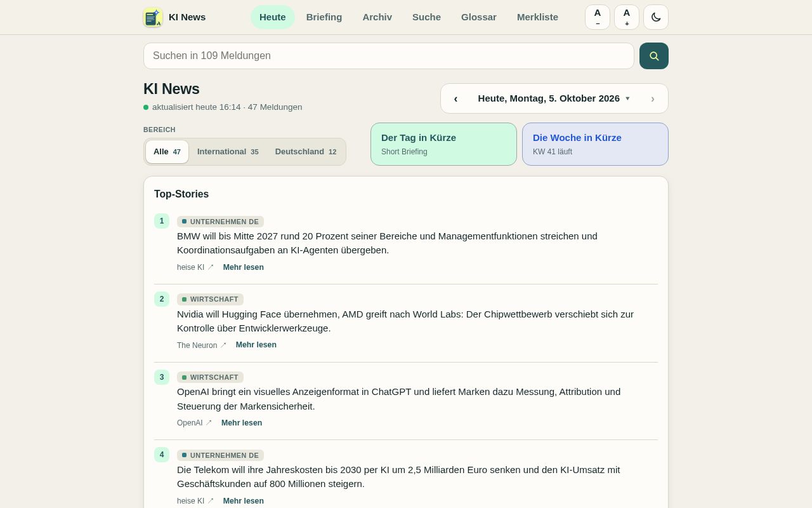Viewport: 812px width, 508px height.
Task: Open heise KI source for BMW story
Action: [x=195, y=267]
